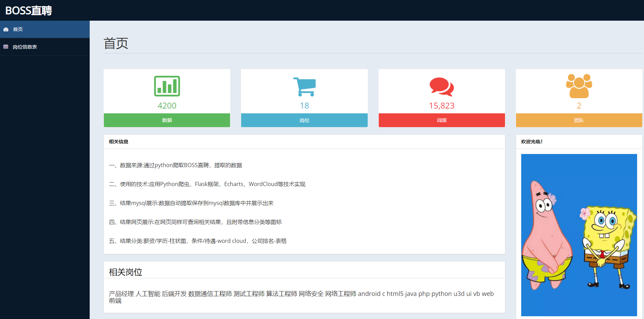Viewport: 644px width, 319px height.
Task: Click the line starting 一、数据来源
Action: (176, 165)
